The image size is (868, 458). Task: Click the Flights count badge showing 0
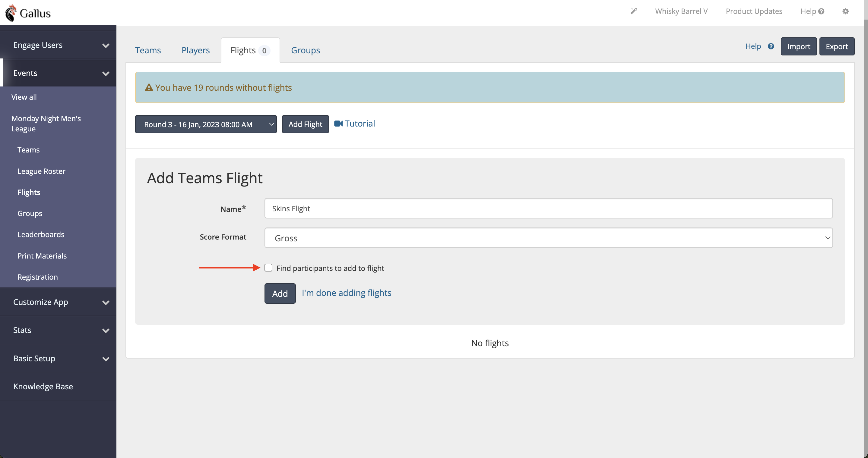264,51
